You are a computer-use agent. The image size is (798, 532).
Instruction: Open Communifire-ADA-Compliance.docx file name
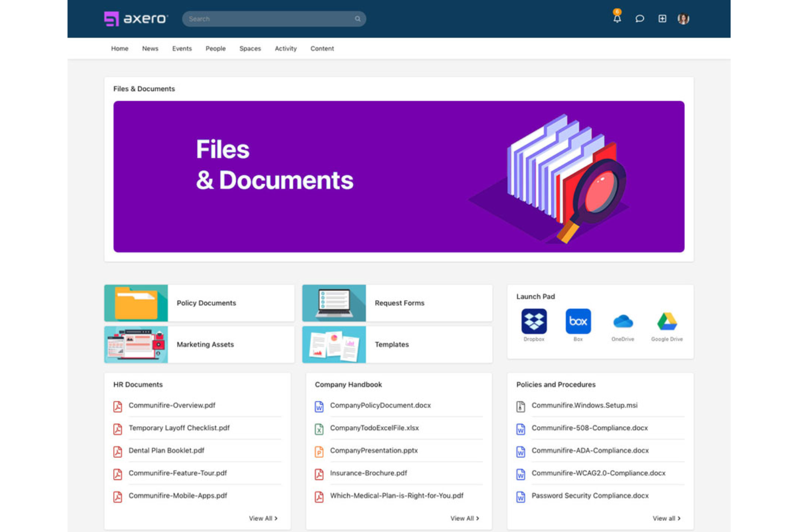(590, 451)
